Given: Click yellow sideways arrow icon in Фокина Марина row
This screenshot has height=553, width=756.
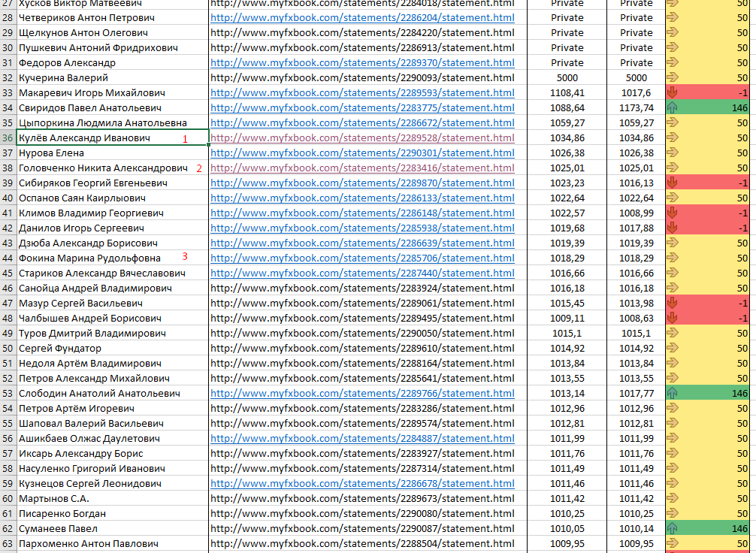Looking at the screenshot, I should pos(672,258).
